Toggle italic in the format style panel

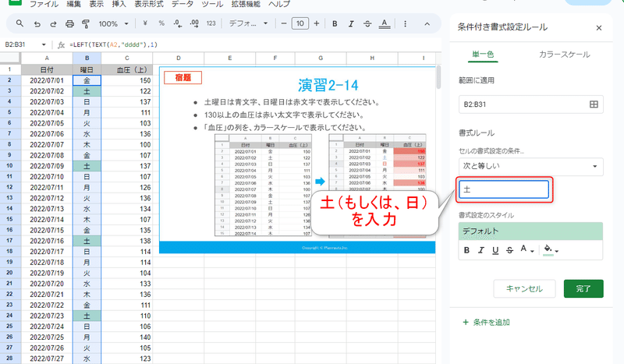click(x=481, y=250)
